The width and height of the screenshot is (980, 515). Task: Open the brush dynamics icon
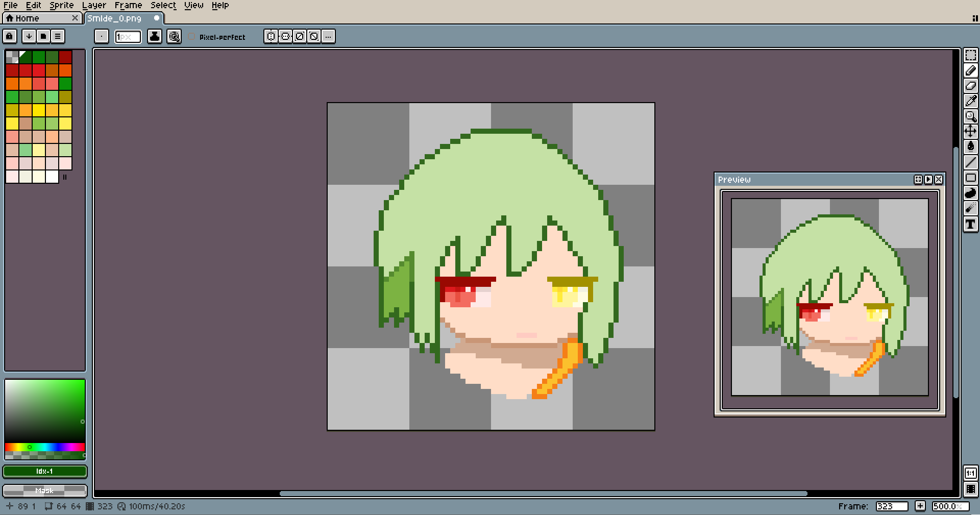(174, 36)
